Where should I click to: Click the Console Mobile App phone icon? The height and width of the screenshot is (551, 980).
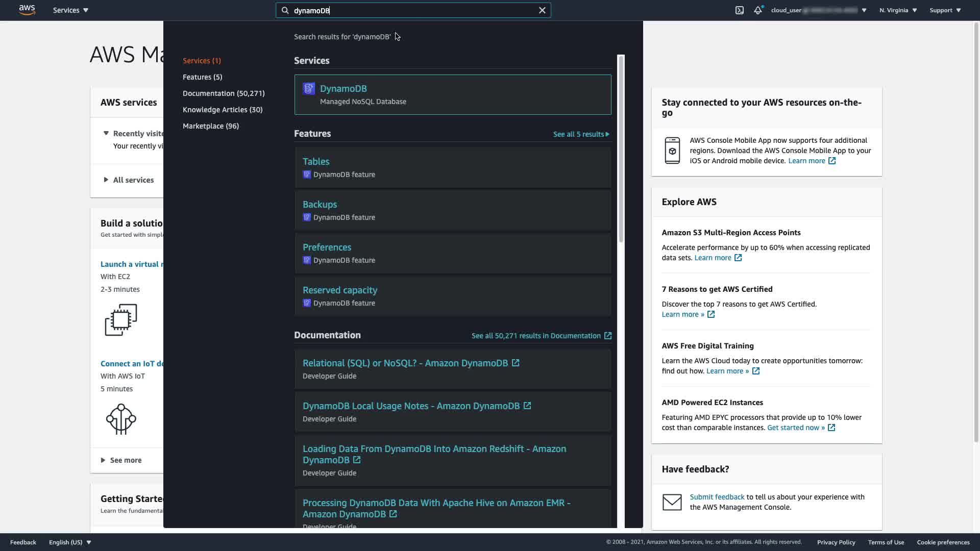672,151
